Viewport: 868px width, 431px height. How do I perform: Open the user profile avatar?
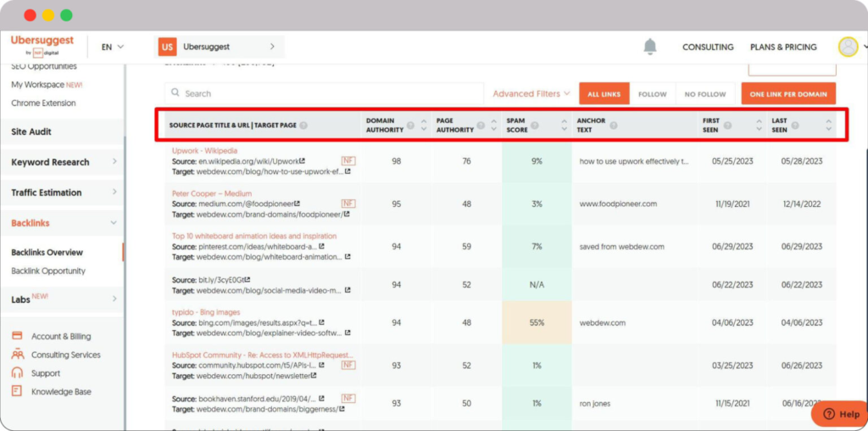coord(848,48)
